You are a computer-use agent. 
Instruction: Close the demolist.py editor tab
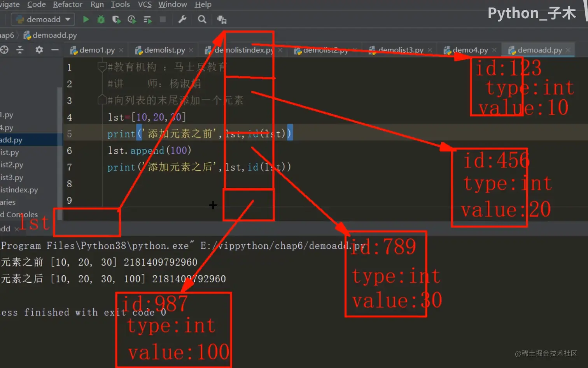click(x=191, y=50)
